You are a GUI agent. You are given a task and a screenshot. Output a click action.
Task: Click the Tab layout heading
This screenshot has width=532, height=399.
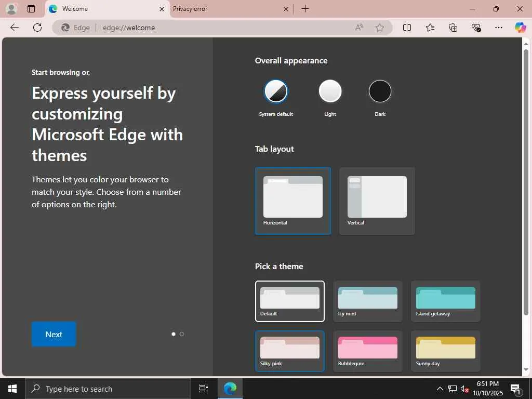click(274, 149)
